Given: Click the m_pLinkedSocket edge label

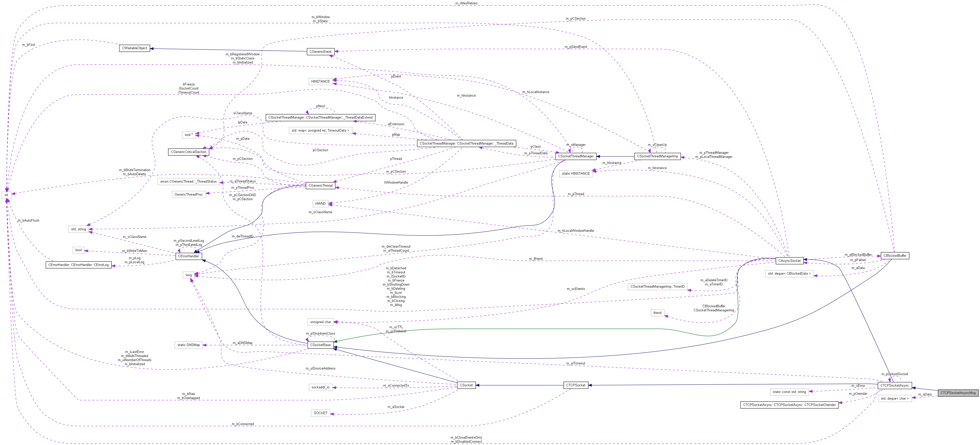Looking at the screenshot, I should (x=895, y=374).
